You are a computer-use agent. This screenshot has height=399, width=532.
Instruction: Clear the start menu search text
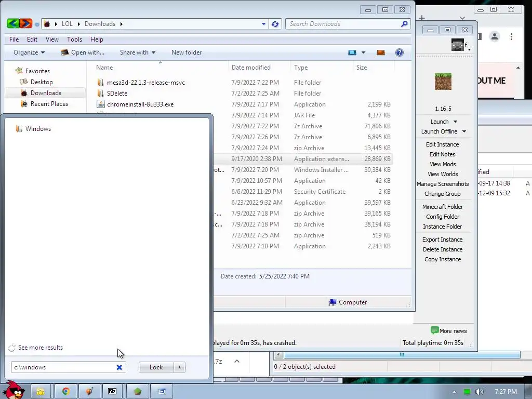(x=119, y=367)
